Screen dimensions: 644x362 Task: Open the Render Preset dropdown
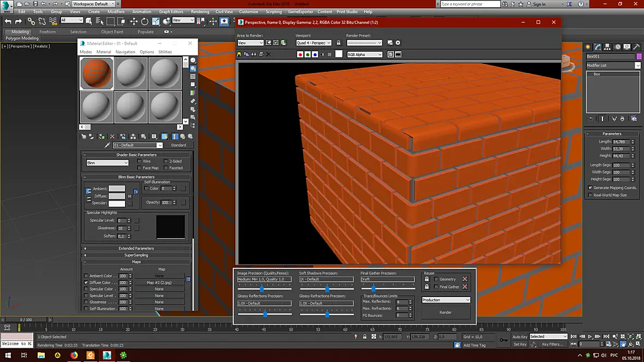coord(365,43)
